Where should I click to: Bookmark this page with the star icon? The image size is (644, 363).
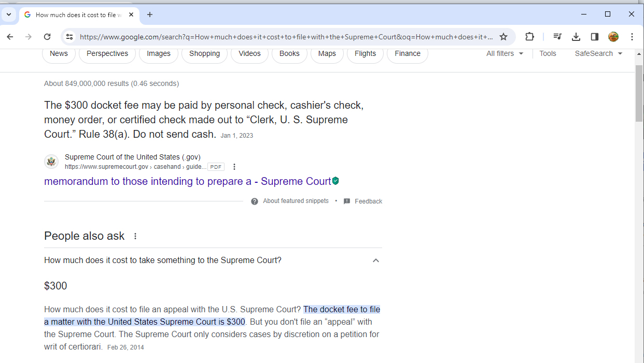503,37
